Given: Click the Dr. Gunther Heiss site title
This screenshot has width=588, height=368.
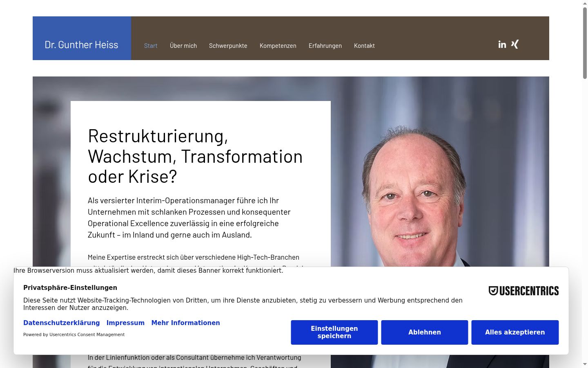Looking at the screenshot, I should pyautogui.click(x=82, y=45).
